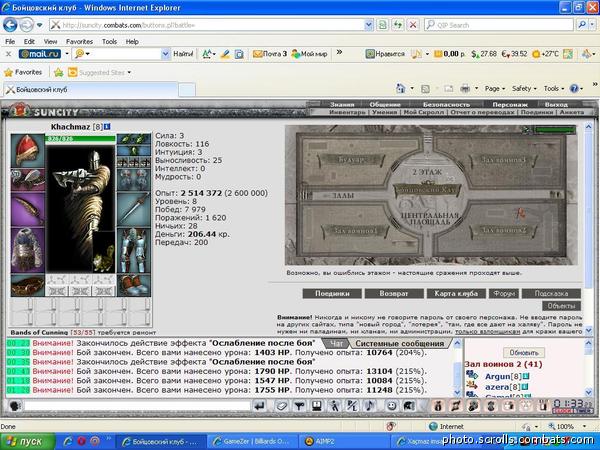
Task: Click the plate leggings slot icon
Action: pyautogui.click(x=134, y=250)
